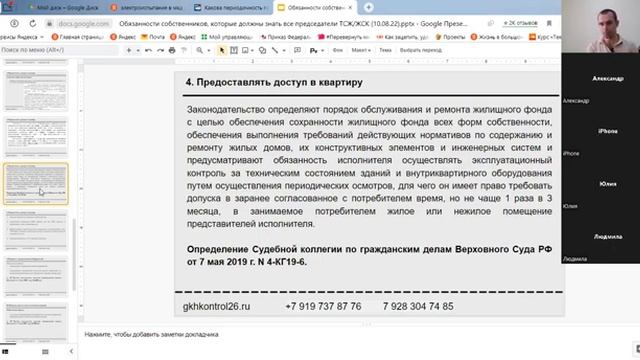Select the slide thumbnail just above the highlighted one

click(36, 137)
